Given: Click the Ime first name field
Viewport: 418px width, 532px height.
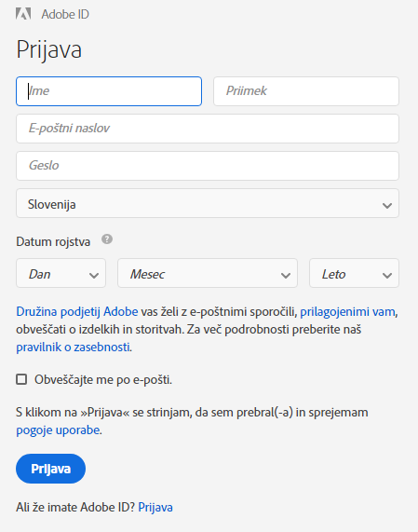Looking at the screenshot, I should click(x=109, y=91).
